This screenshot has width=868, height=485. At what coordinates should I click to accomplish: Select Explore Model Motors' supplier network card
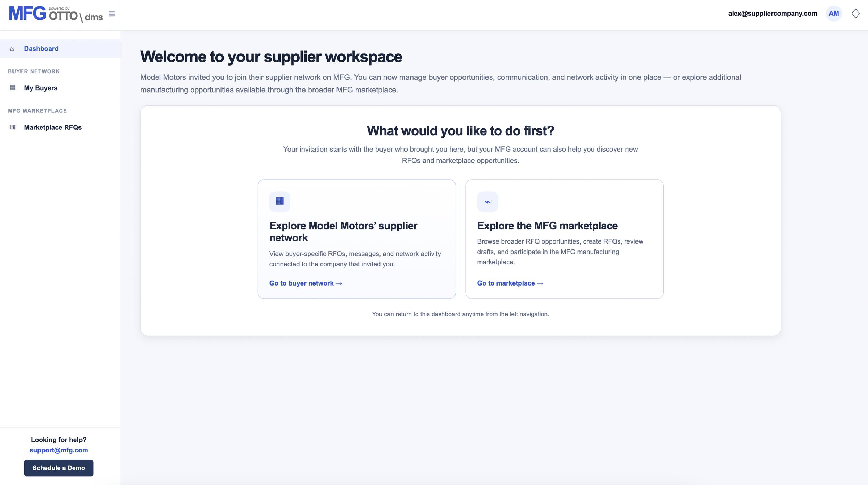pos(357,239)
